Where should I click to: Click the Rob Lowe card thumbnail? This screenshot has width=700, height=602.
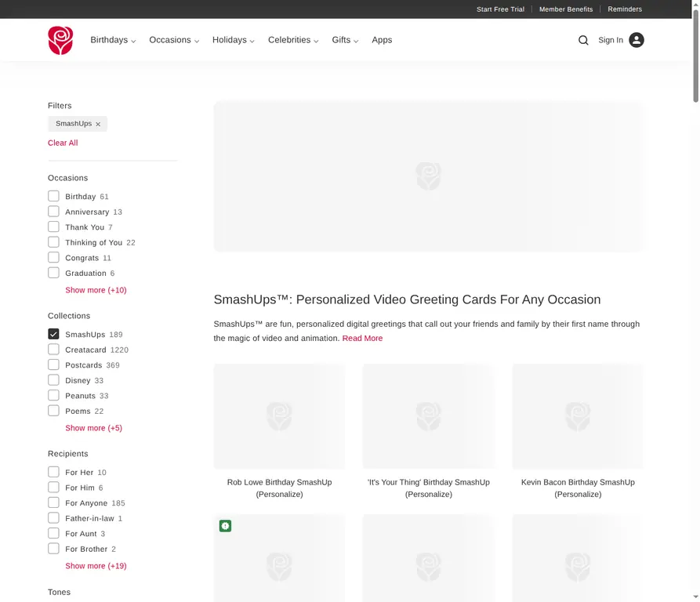coord(280,416)
